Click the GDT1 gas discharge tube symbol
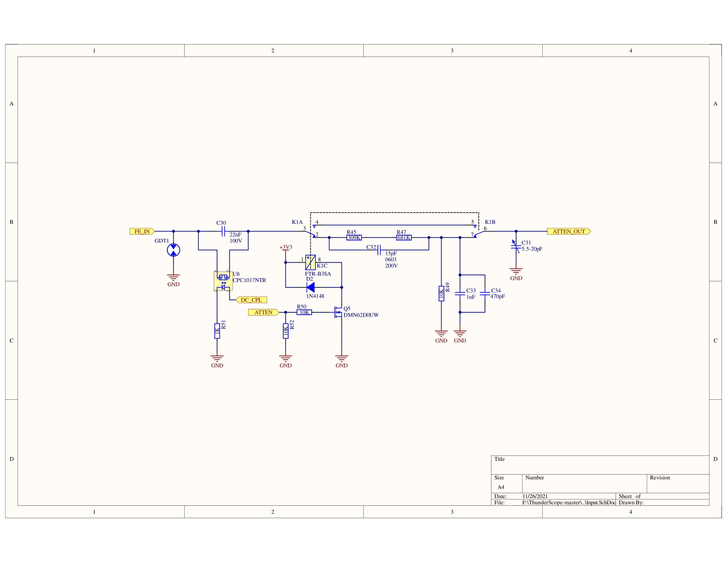 173,250
